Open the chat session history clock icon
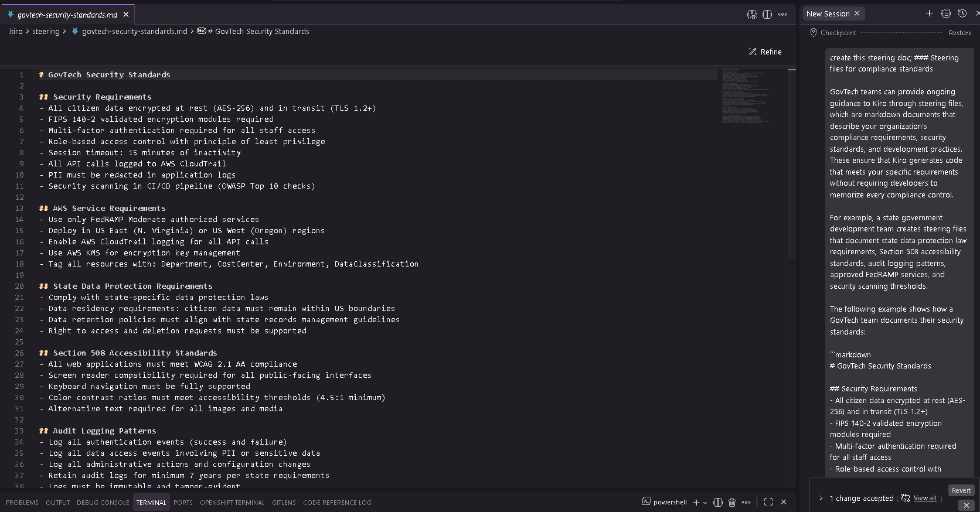This screenshot has width=980, height=512. [x=962, y=13]
